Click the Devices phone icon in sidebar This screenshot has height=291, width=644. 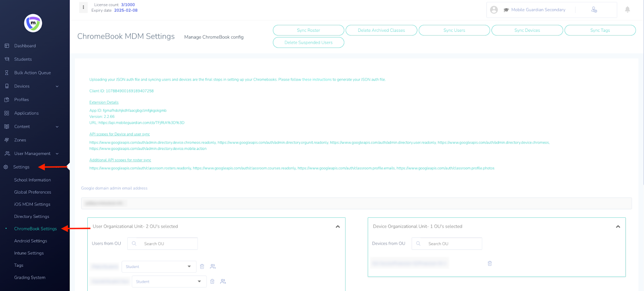click(x=6, y=86)
